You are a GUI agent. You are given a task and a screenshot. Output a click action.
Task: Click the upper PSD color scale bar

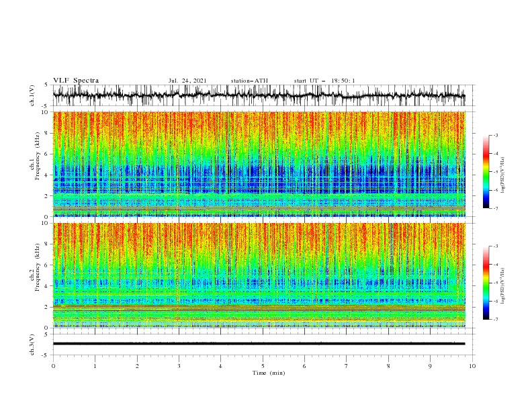click(x=486, y=172)
